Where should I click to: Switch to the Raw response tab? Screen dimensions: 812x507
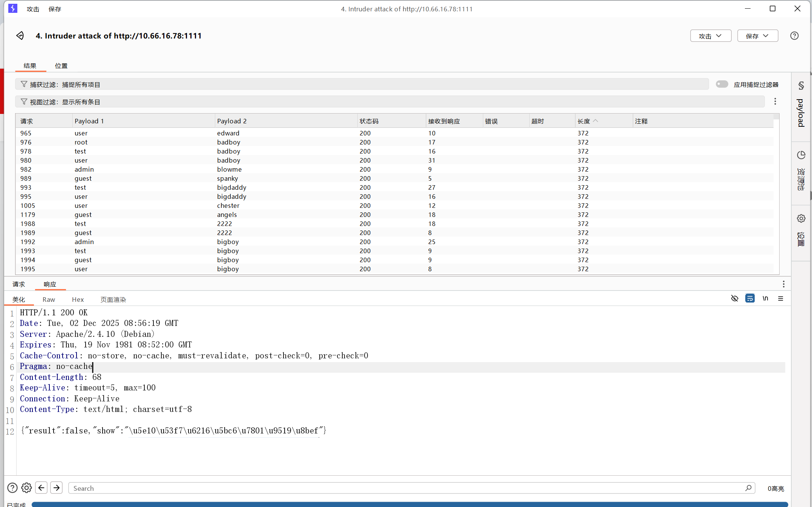point(49,300)
